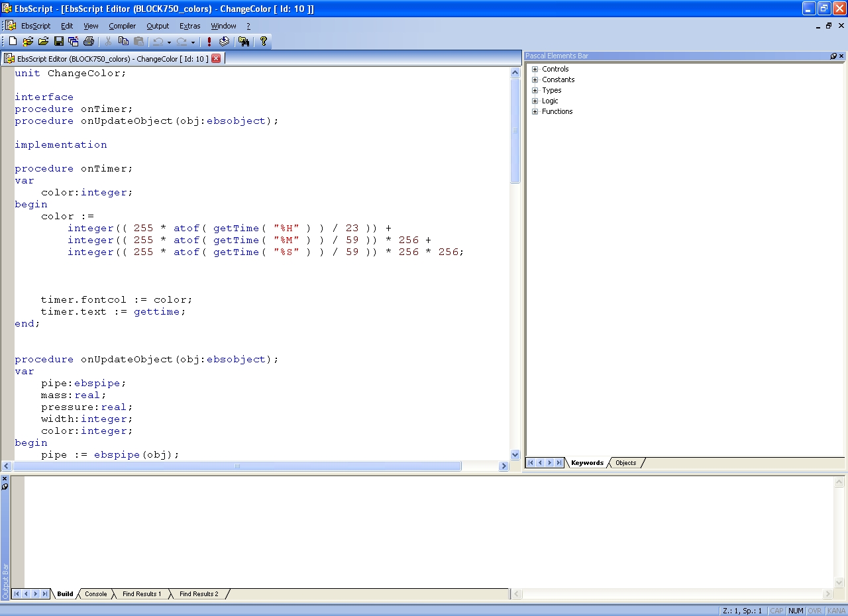
Task: Create a new script with the New icon
Action: point(13,41)
